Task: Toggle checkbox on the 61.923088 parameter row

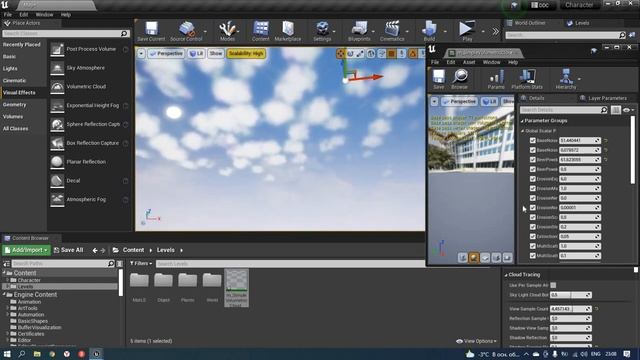Action: coord(533,160)
